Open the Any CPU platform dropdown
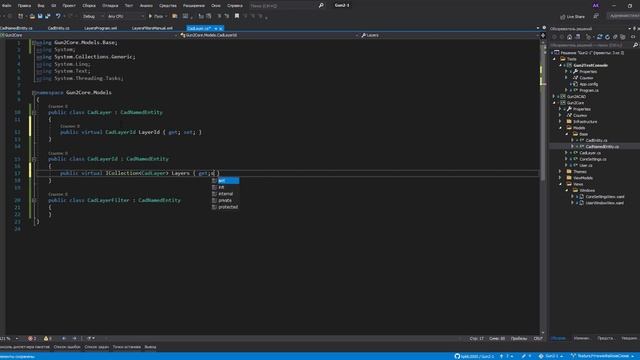The width and height of the screenshot is (640, 360). point(125,16)
